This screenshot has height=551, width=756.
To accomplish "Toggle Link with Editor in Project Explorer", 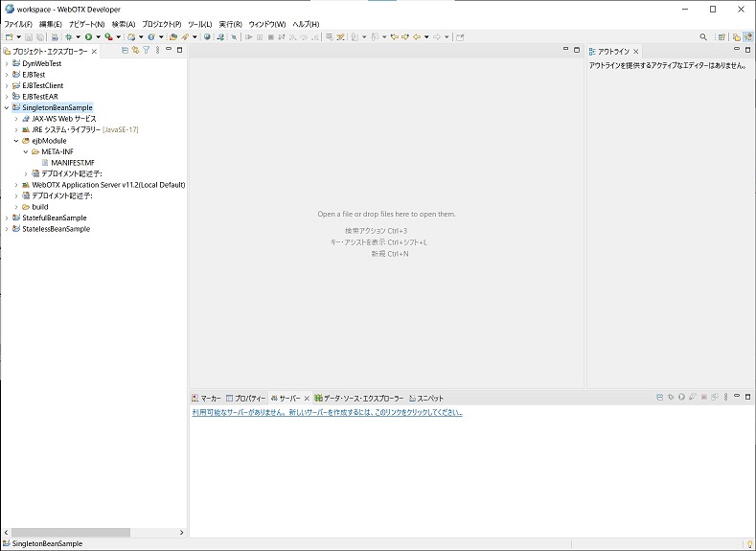I will pos(135,50).
